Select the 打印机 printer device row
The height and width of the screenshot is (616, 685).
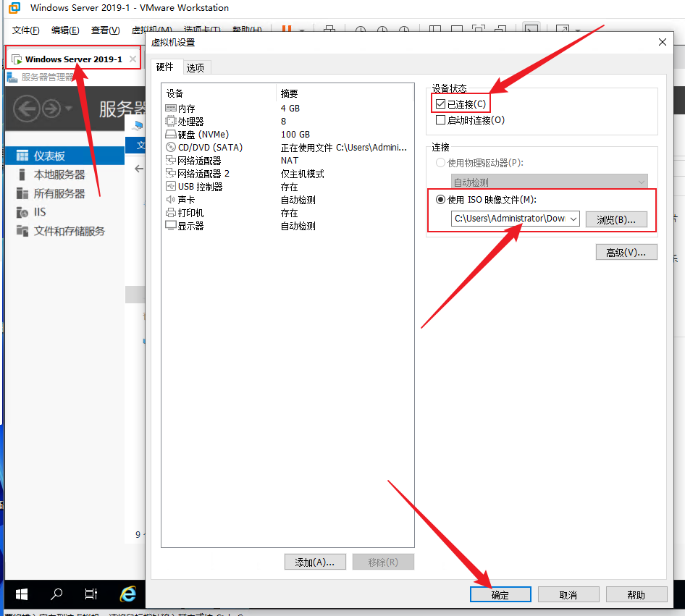[x=287, y=213]
